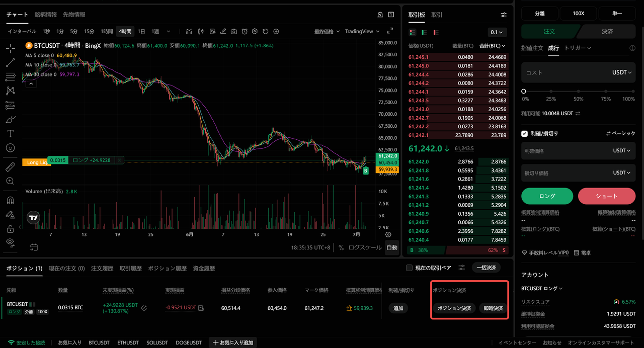Expand the TradingView chart type dropdown
The height and width of the screenshot is (348, 644).
362,31
